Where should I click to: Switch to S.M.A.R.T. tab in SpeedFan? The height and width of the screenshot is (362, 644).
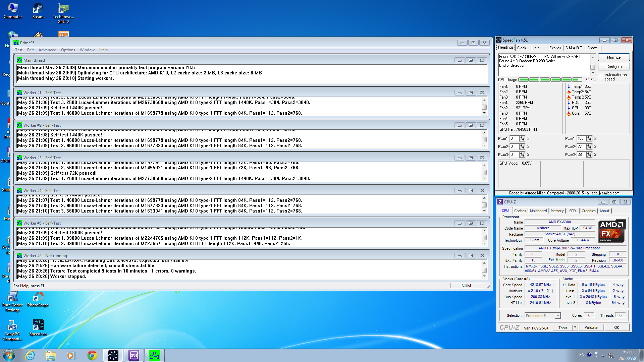(x=574, y=48)
